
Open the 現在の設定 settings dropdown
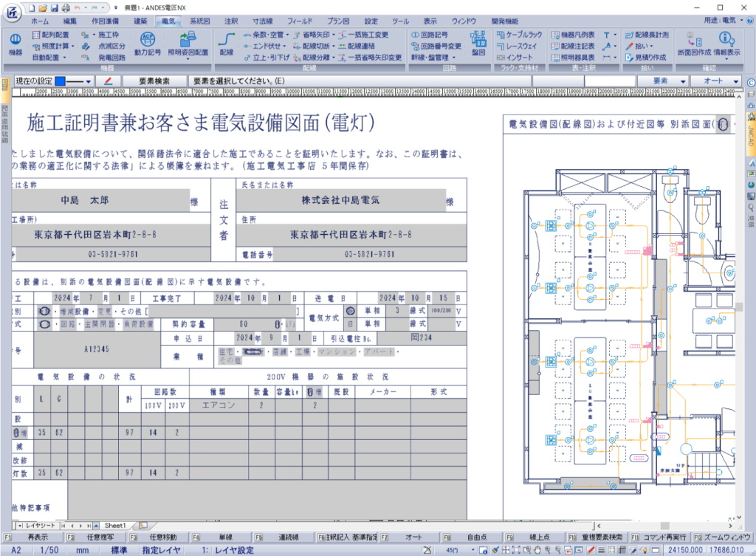(89, 82)
